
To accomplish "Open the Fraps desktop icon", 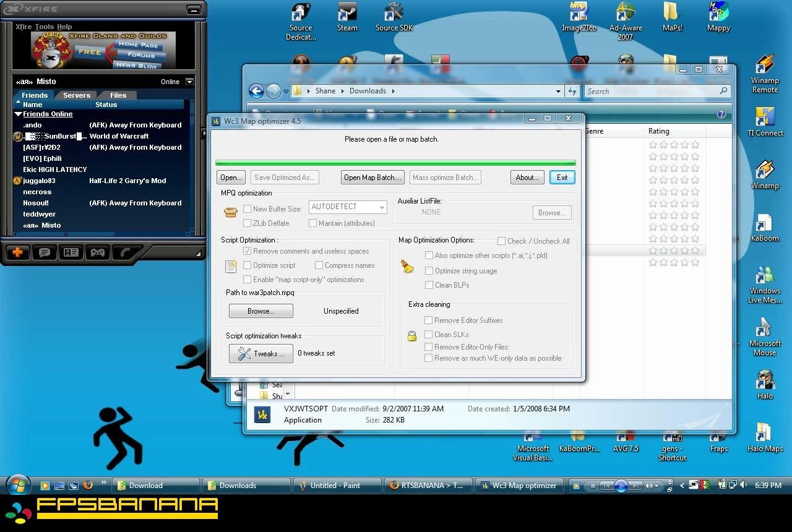I will tap(718, 442).
